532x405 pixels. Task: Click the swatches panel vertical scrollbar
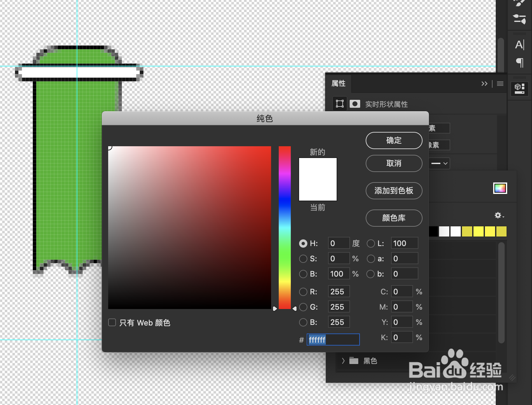point(501,292)
